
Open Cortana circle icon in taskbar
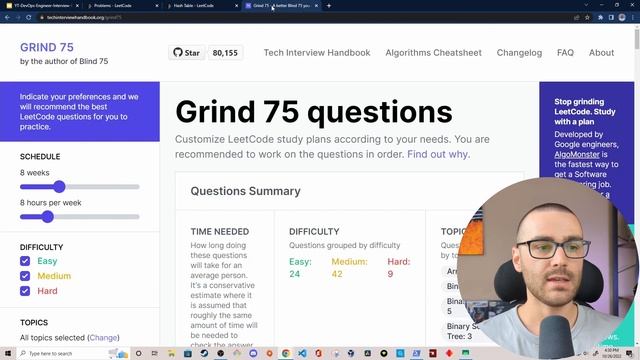click(138, 353)
